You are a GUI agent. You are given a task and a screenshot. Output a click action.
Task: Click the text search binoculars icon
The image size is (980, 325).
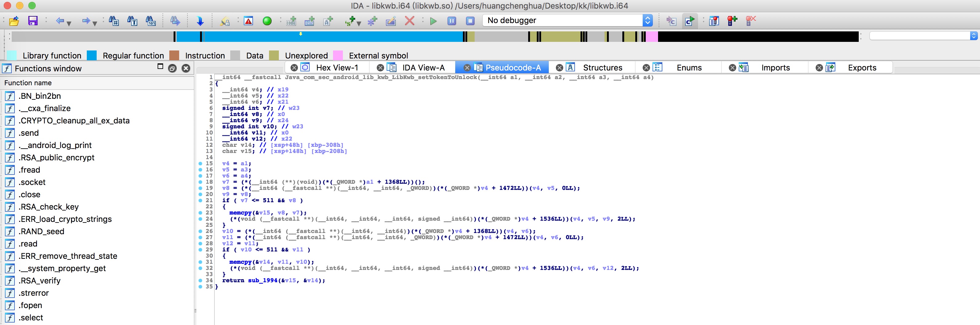(x=132, y=21)
